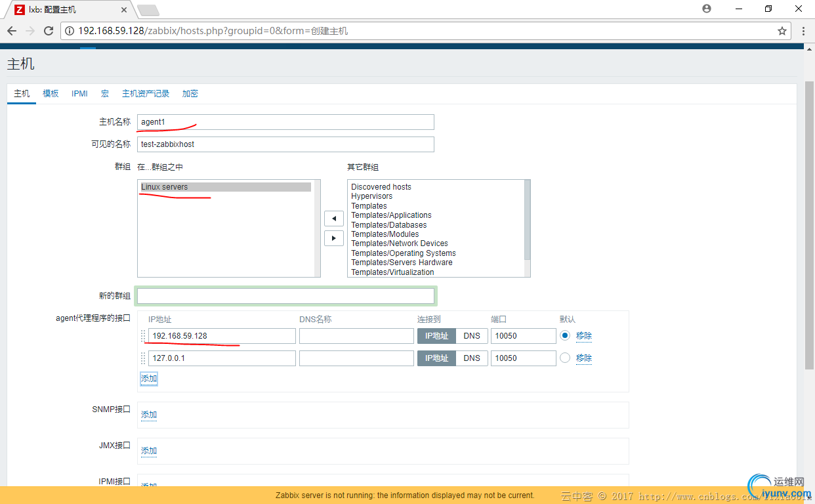Focus the 新的群组 input field
The height and width of the screenshot is (504, 815).
click(x=285, y=296)
